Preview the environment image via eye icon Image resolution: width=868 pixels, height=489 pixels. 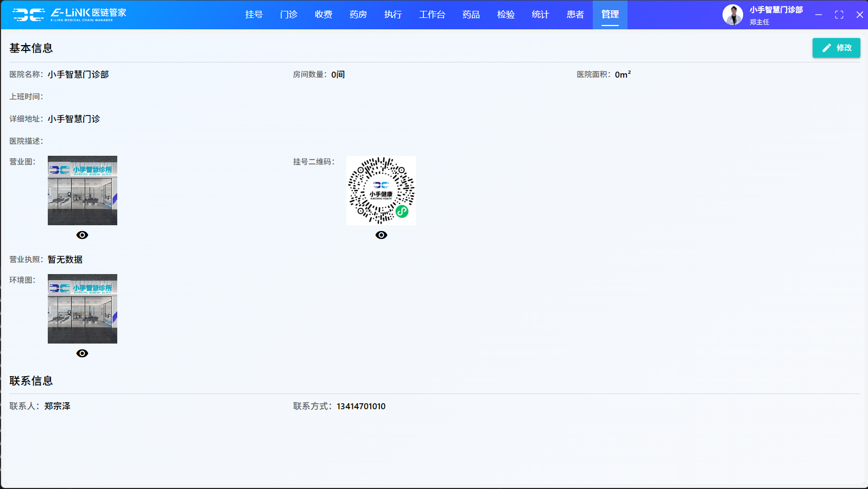[82, 353]
